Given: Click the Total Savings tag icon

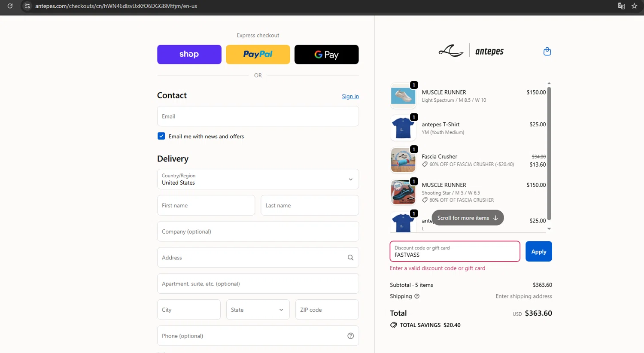Looking at the screenshot, I should pyautogui.click(x=393, y=325).
